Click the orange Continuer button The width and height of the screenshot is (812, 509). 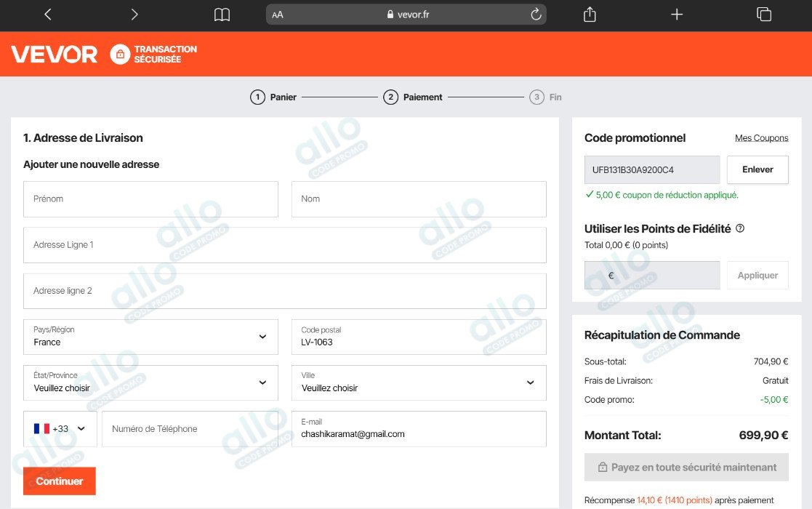60,481
